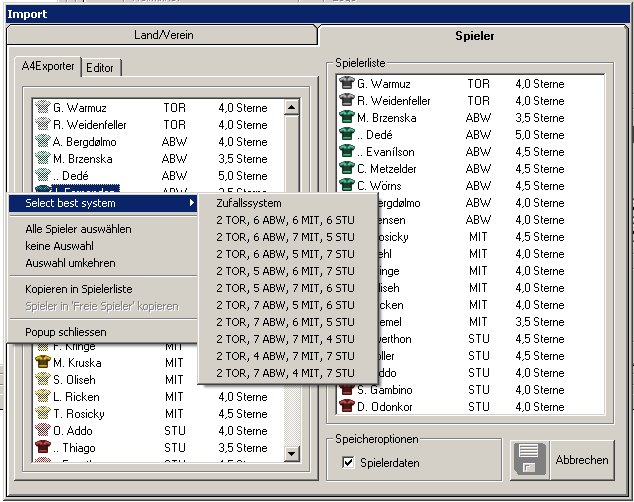
Task: Click the red jersey icon for D. Odonkor
Action: 347,407
